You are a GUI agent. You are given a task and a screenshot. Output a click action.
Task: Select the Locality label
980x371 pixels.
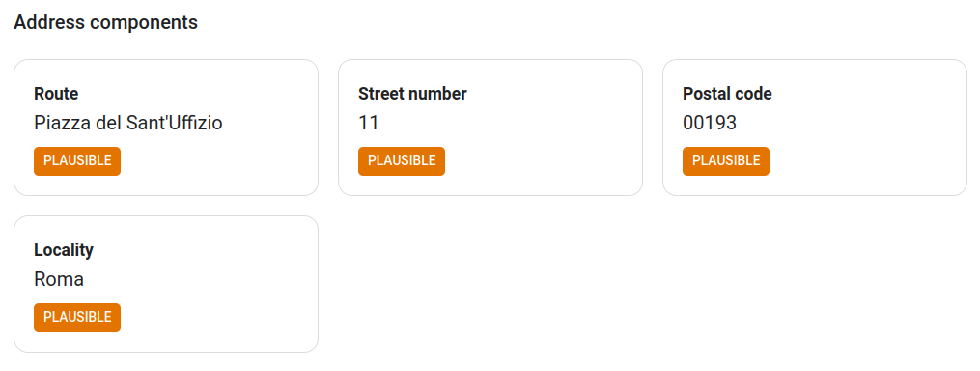tap(64, 250)
